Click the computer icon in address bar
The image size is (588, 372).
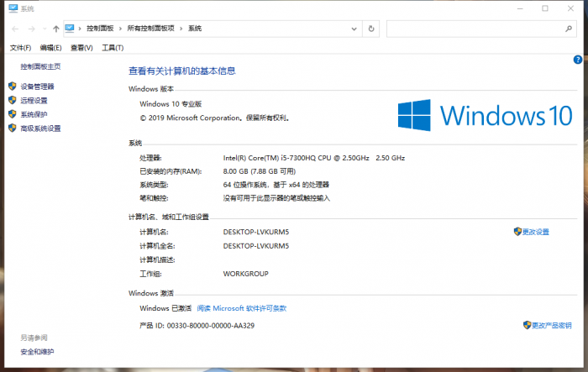tap(70, 29)
